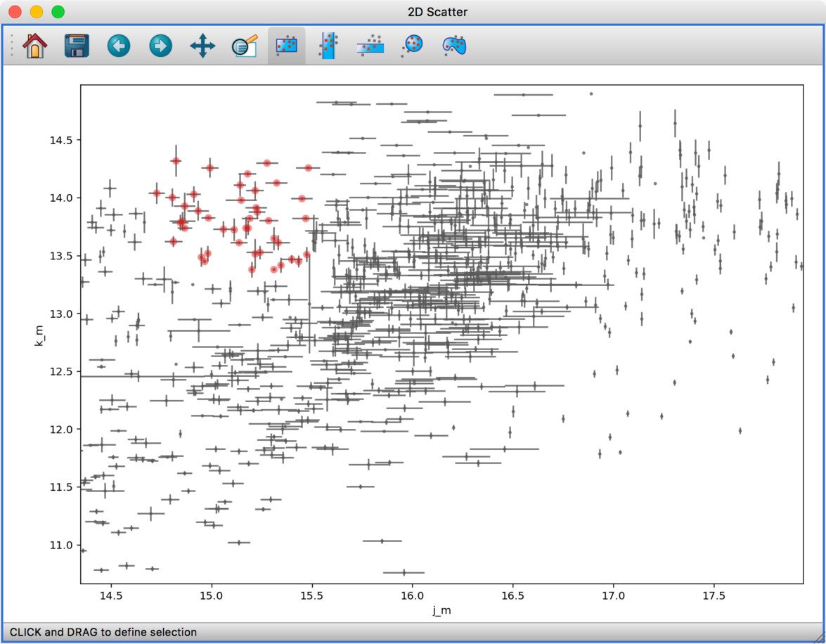Click the 16.0 tick on j_m axis
This screenshot has width=826, height=644.
point(412,595)
